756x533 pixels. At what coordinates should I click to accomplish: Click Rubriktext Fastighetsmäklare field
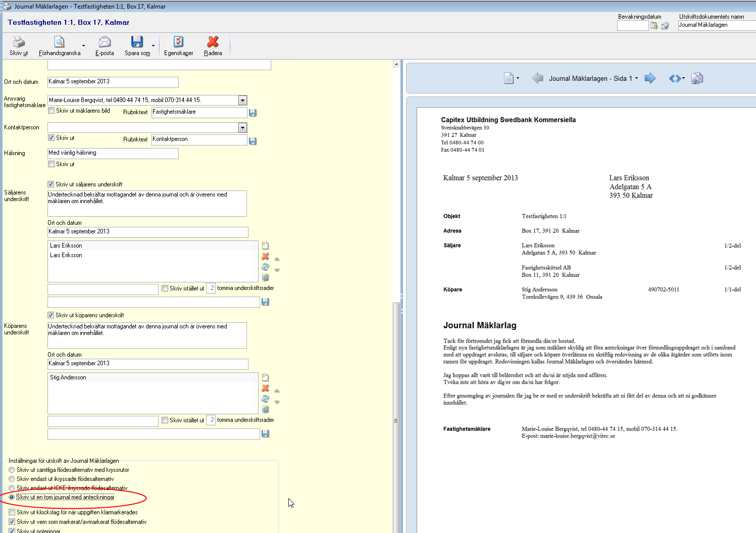coord(199,112)
